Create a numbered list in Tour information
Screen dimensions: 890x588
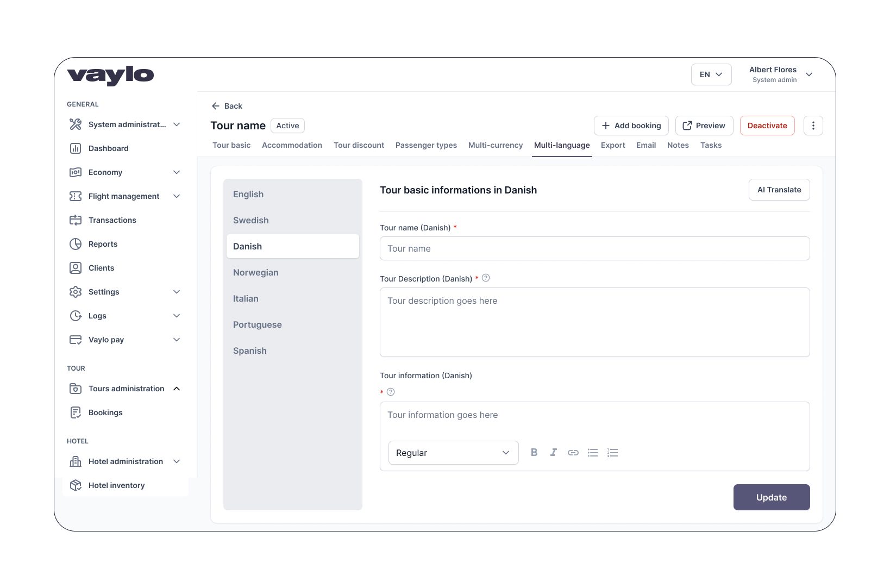(612, 452)
